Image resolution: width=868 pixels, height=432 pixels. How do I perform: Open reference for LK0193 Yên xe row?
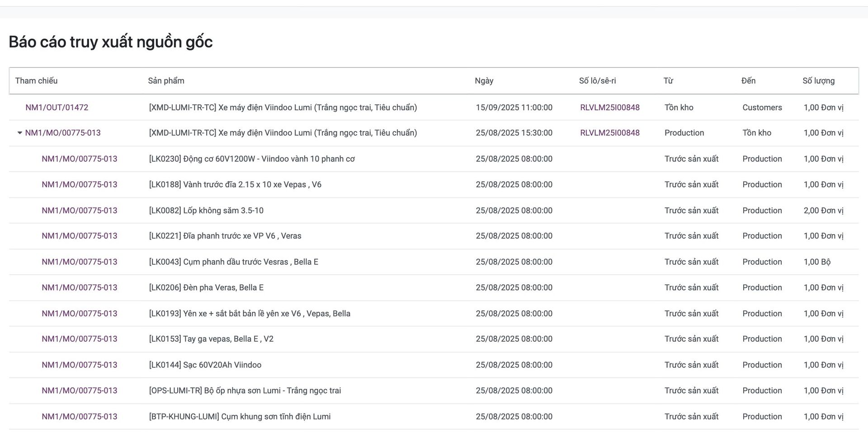coord(80,314)
